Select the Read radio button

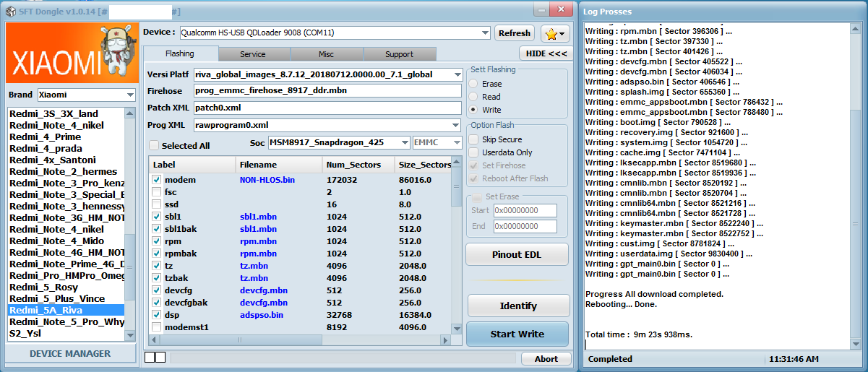click(474, 97)
